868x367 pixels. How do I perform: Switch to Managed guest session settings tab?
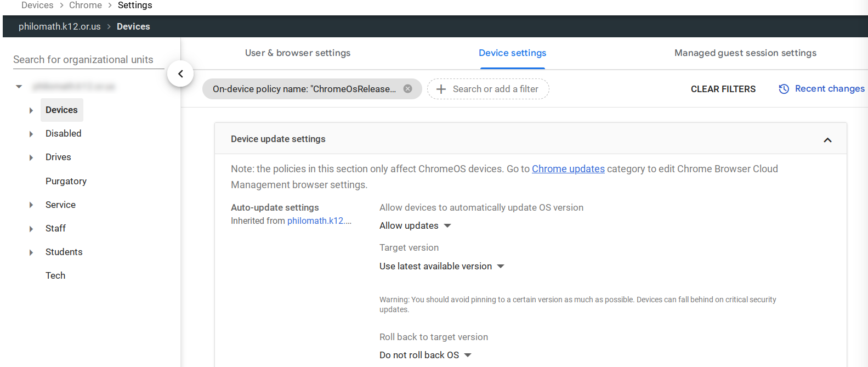coord(745,53)
